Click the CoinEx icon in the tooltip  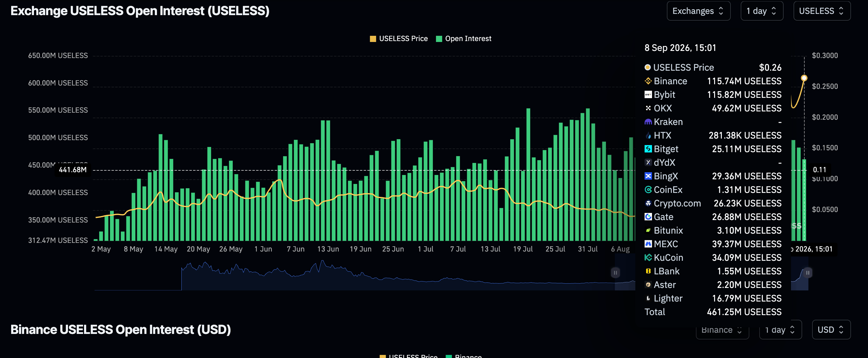pos(648,190)
